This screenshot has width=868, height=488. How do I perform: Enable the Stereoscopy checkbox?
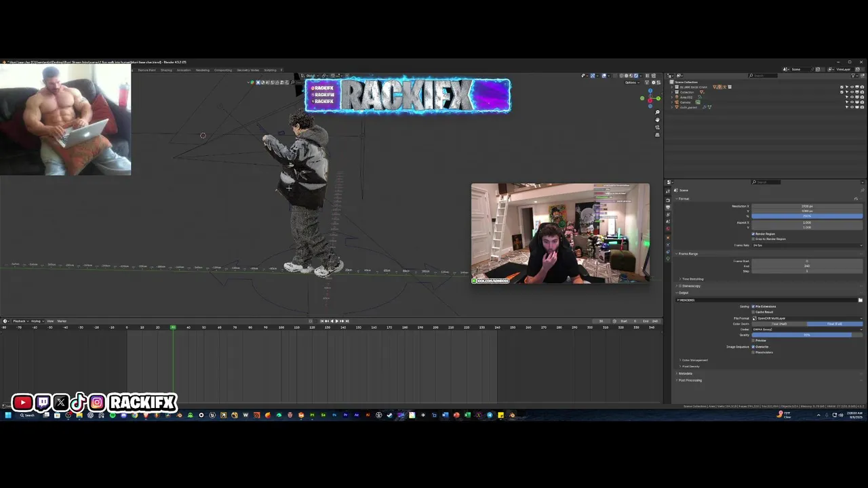tap(680, 286)
